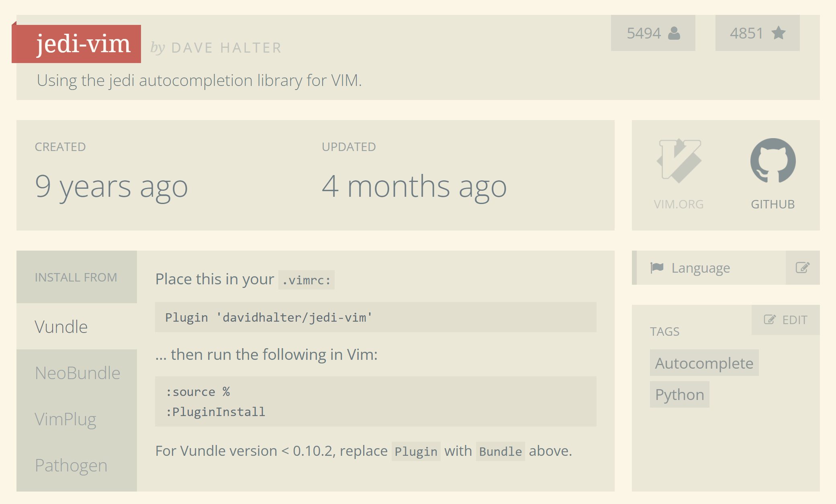
Task: Toggle the INSTALL FROM panel
Action: click(76, 276)
